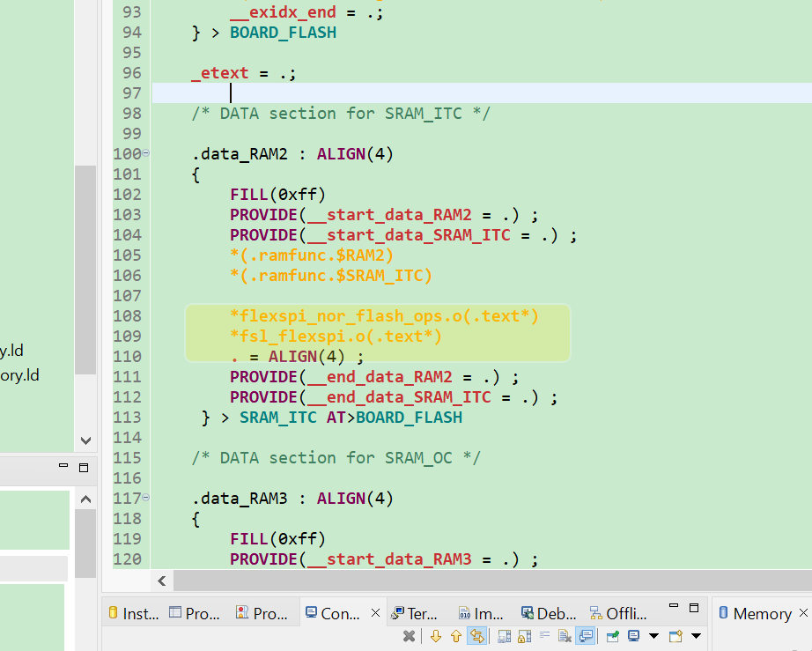812x651 pixels.
Task: Click '*flexspi_nor_flash_ops.o(.text*)' line
Action: (384, 316)
